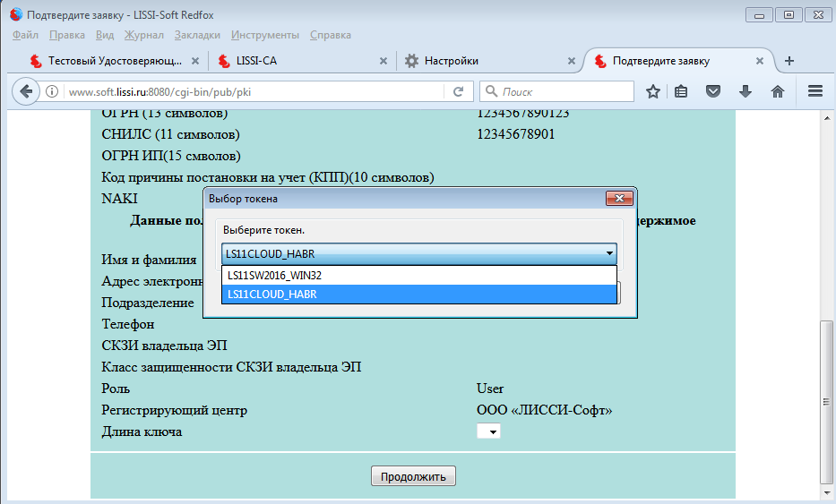Switch to the Настройки tab

pos(489,61)
